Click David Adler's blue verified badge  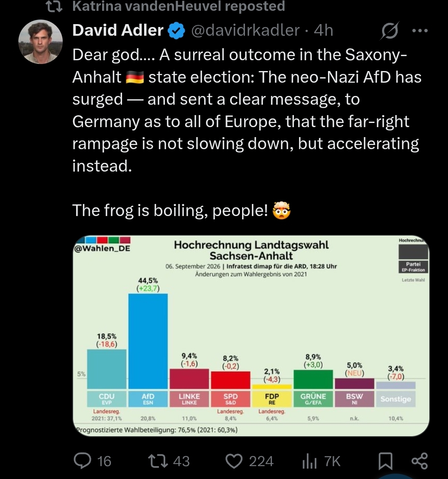point(177,31)
